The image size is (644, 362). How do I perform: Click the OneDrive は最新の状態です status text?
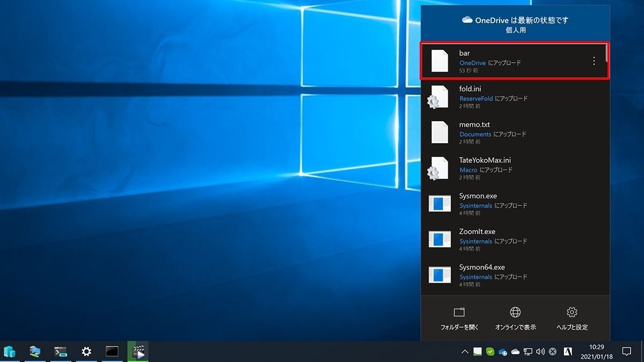(x=522, y=20)
